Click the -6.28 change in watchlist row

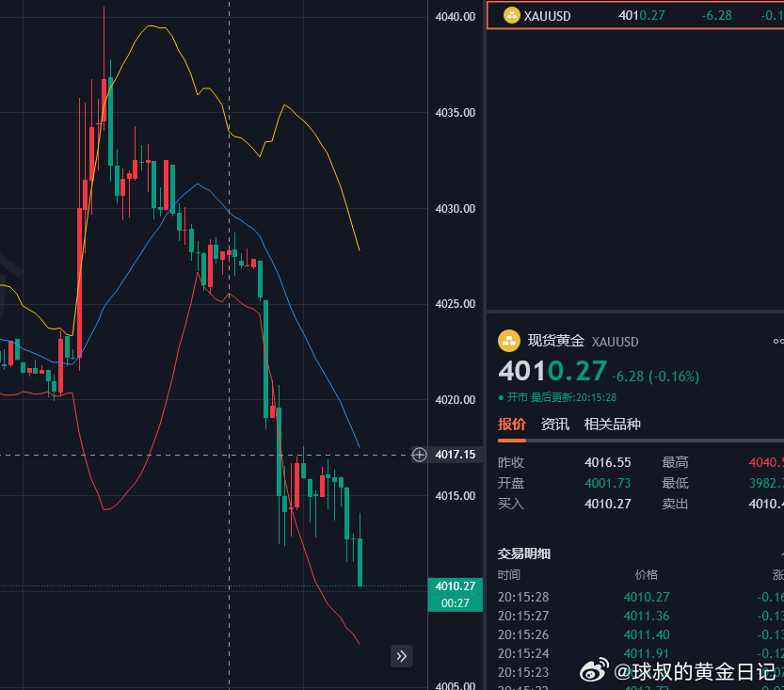pyautogui.click(x=716, y=15)
